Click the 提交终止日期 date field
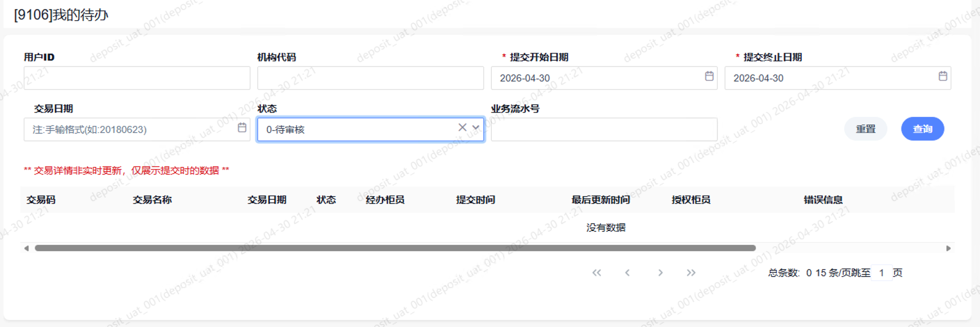The height and width of the screenshot is (327, 980). click(838, 78)
